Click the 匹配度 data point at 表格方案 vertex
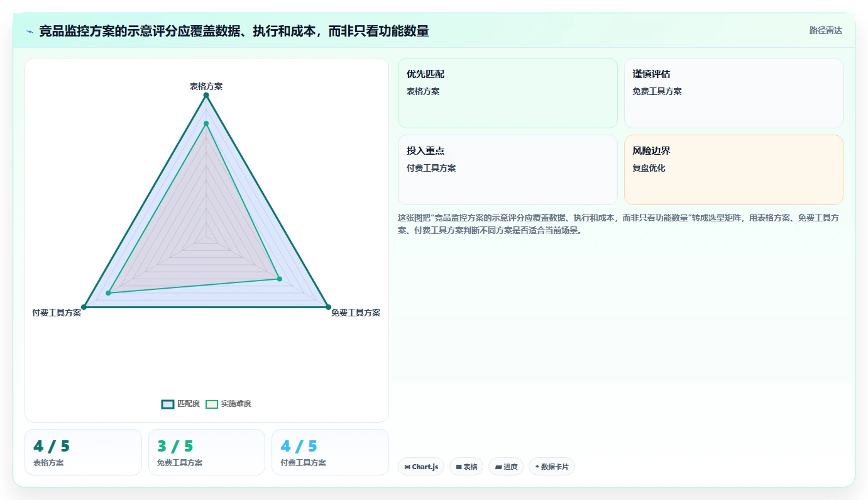This screenshot has width=868, height=500. coord(206,95)
